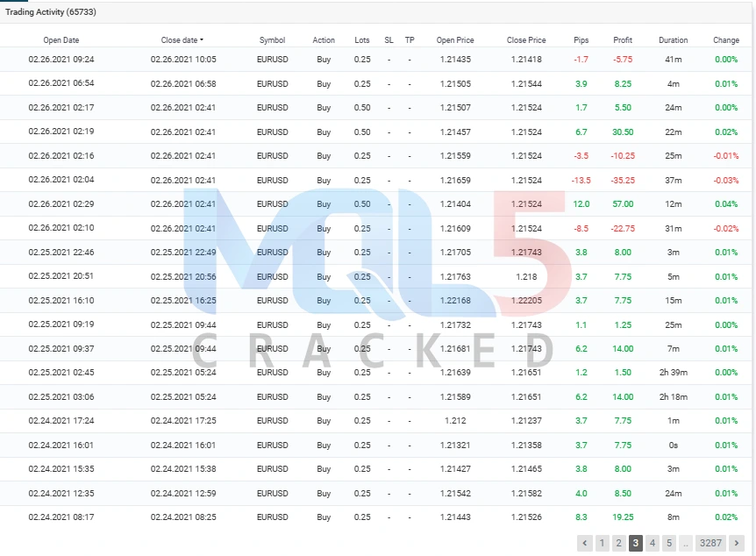
Task: Go to next page using right arrow
Action: pos(737,543)
